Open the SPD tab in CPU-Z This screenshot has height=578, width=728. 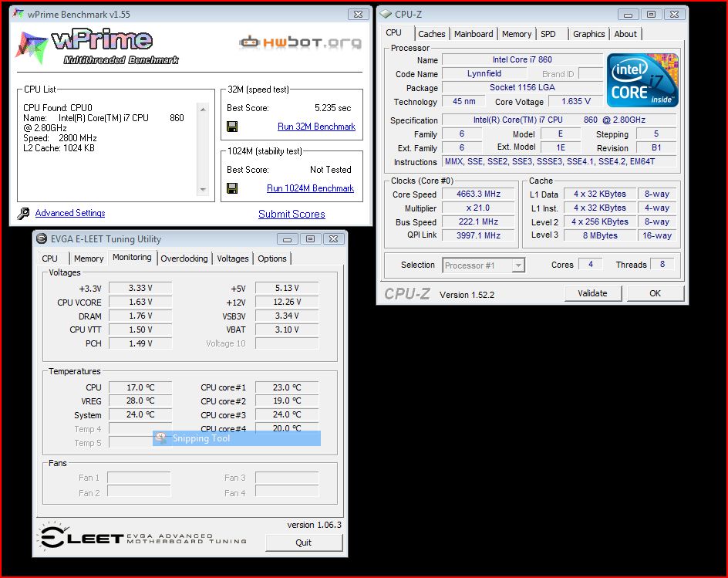(x=548, y=34)
